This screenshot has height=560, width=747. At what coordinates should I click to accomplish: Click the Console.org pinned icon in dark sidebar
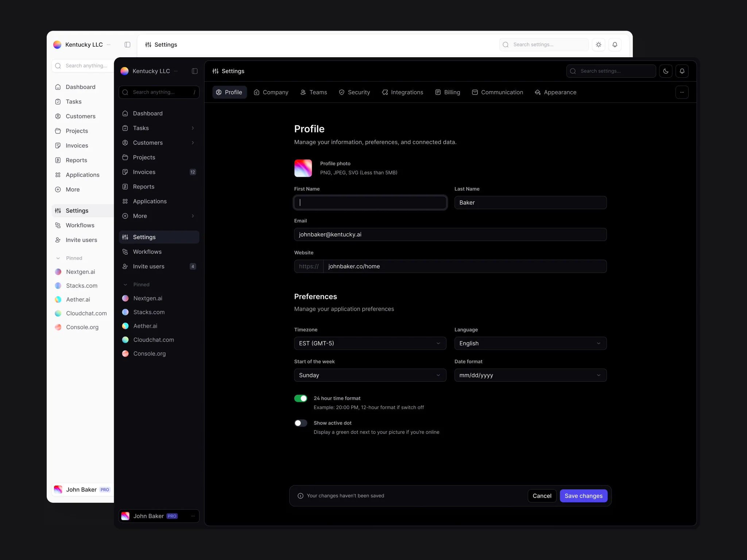(x=125, y=354)
